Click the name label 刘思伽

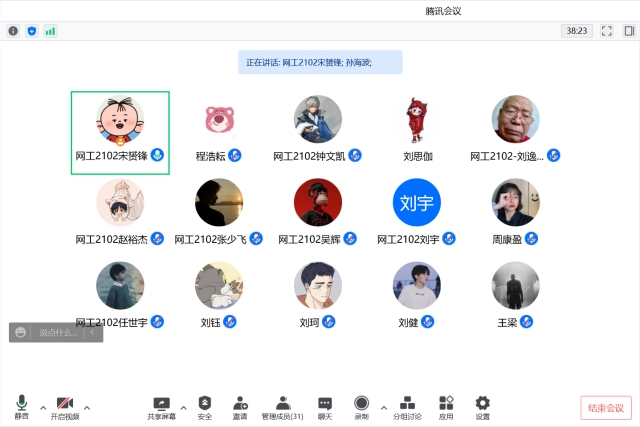[x=418, y=156]
